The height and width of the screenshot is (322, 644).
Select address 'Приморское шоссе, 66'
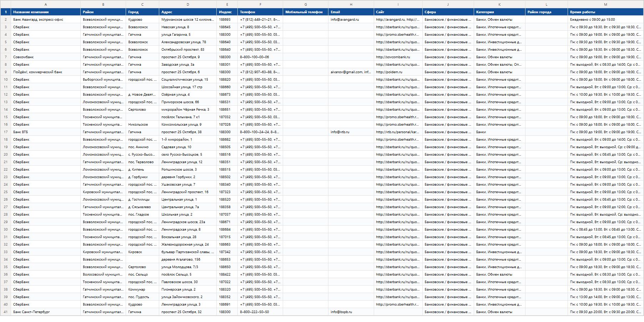(x=188, y=102)
